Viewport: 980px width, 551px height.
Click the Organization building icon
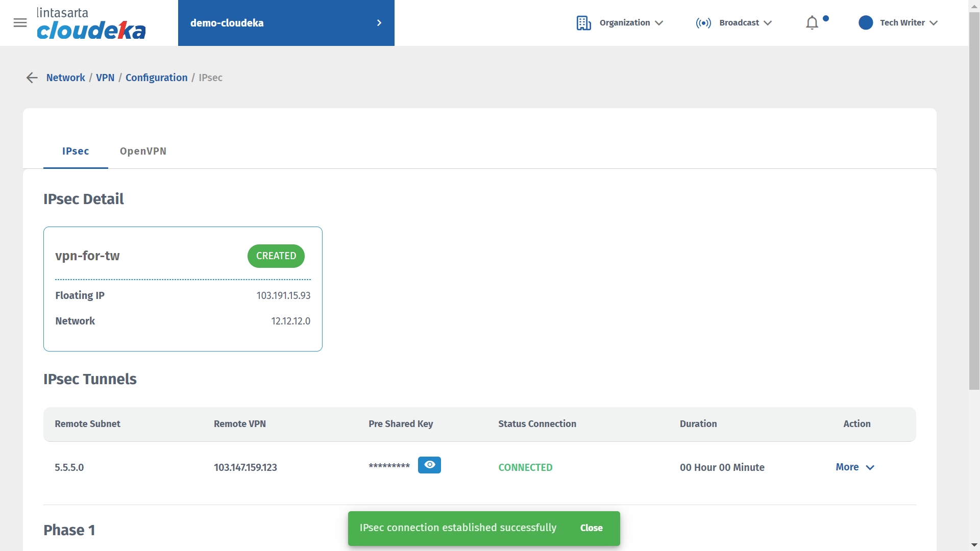(x=583, y=23)
